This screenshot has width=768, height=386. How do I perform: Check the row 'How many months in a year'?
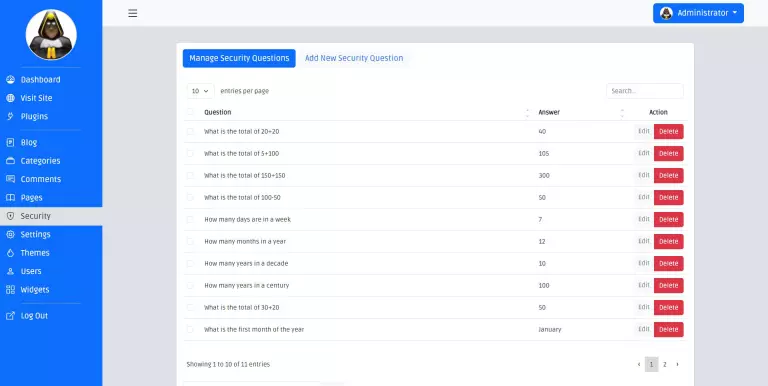190,241
